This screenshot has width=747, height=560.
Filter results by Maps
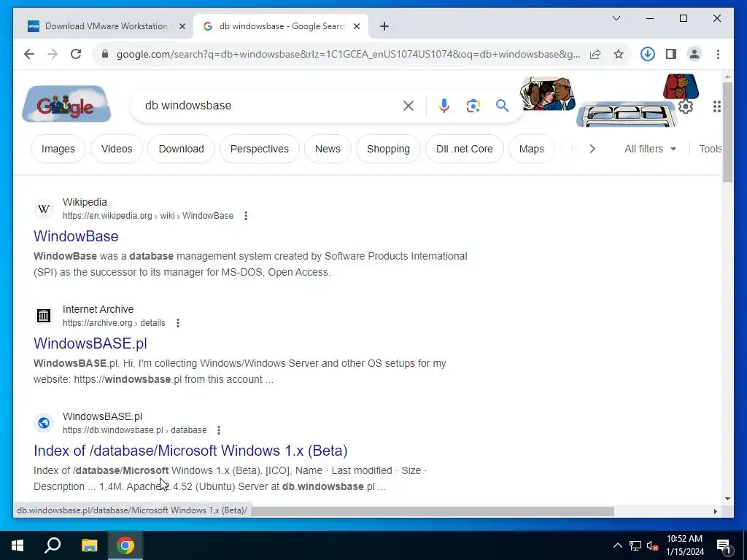(x=532, y=149)
